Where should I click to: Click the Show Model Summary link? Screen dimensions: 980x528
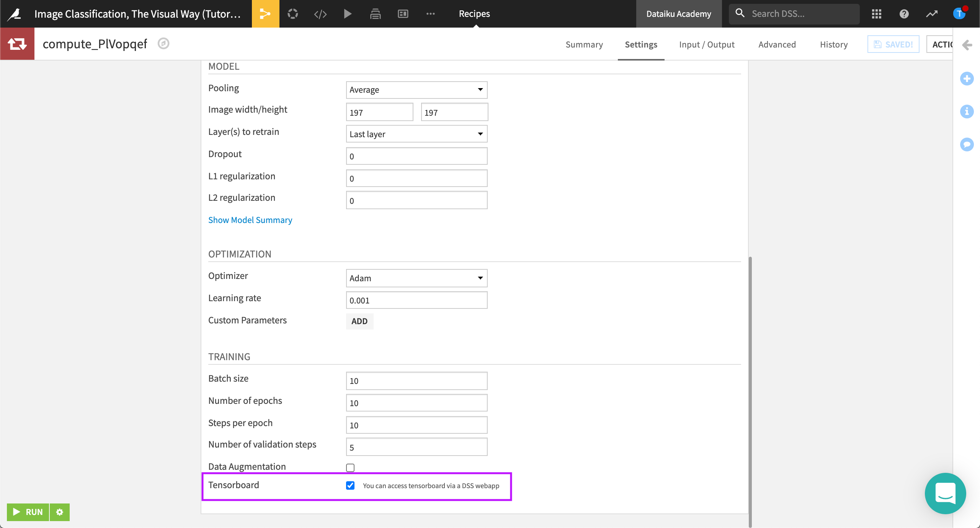coord(249,219)
